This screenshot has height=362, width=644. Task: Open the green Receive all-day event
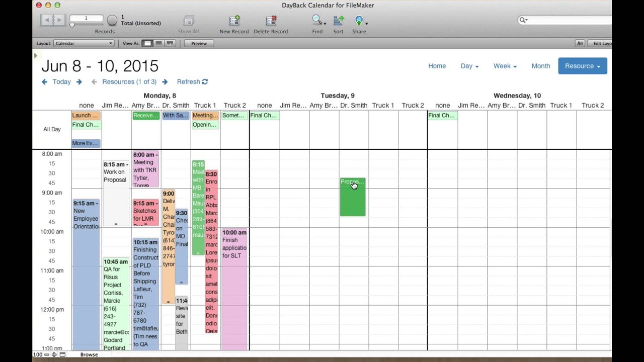pyautogui.click(x=146, y=116)
